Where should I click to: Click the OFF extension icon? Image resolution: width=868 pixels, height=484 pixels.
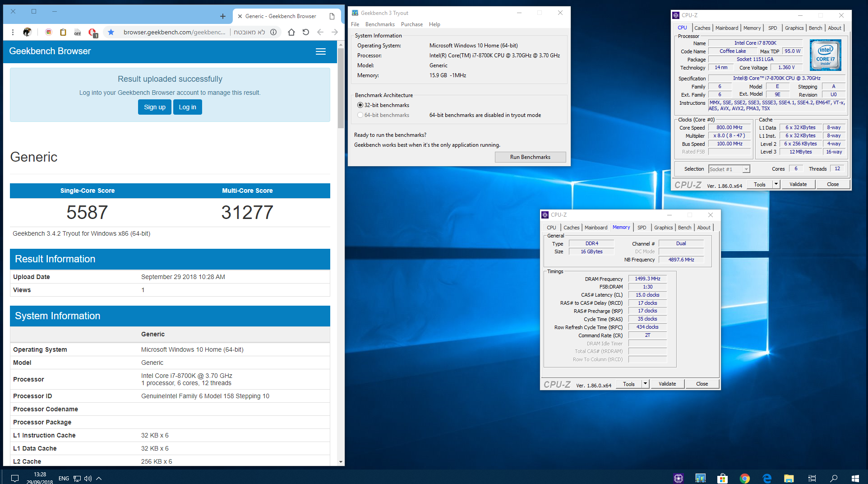click(78, 32)
